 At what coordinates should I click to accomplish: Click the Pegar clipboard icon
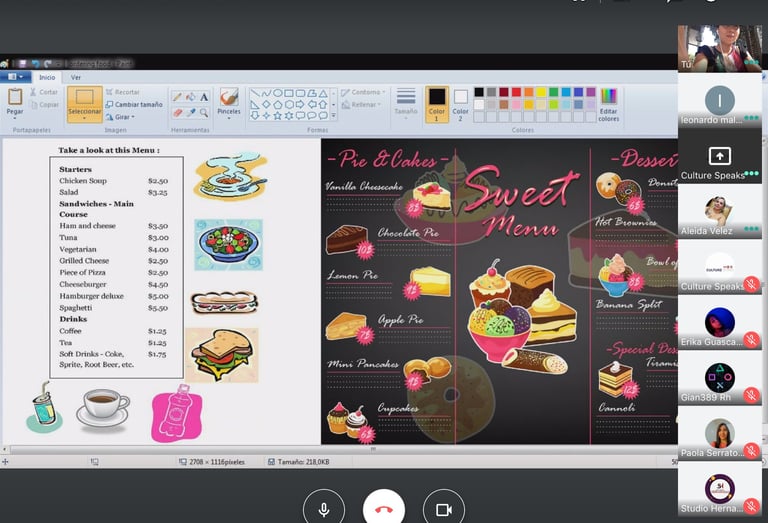pyautogui.click(x=15, y=97)
